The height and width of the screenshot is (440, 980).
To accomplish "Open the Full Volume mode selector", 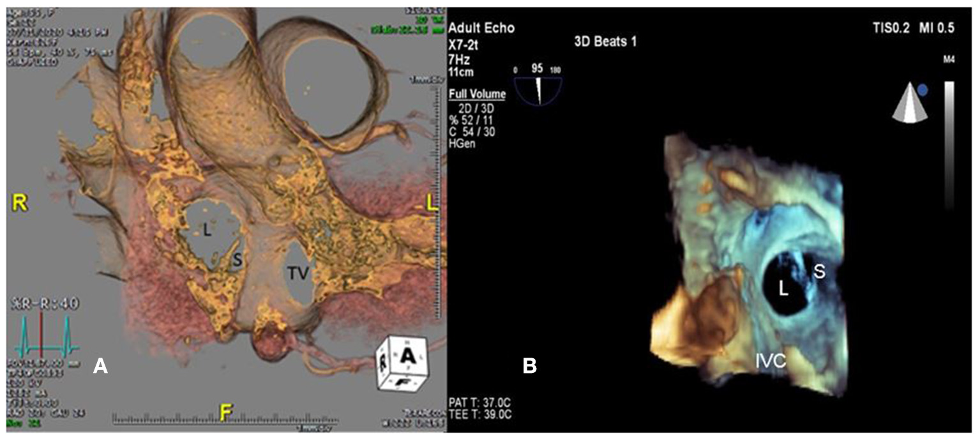I will (x=477, y=95).
